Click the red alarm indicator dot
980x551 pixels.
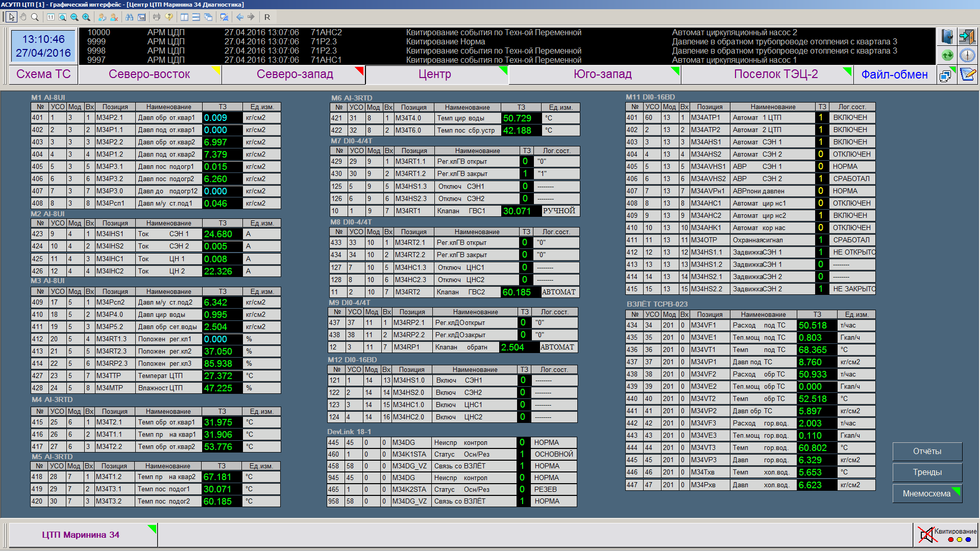(951, 540)
